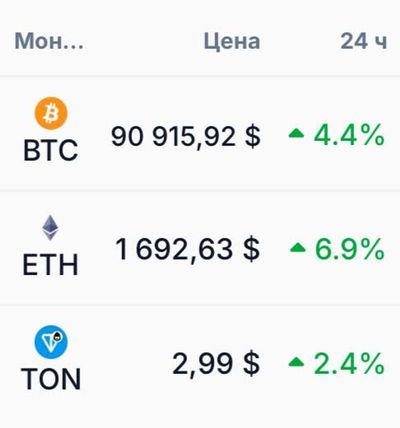Click the 6.9% daily change value
400x428 pixels.
click(x=350, y=249)
